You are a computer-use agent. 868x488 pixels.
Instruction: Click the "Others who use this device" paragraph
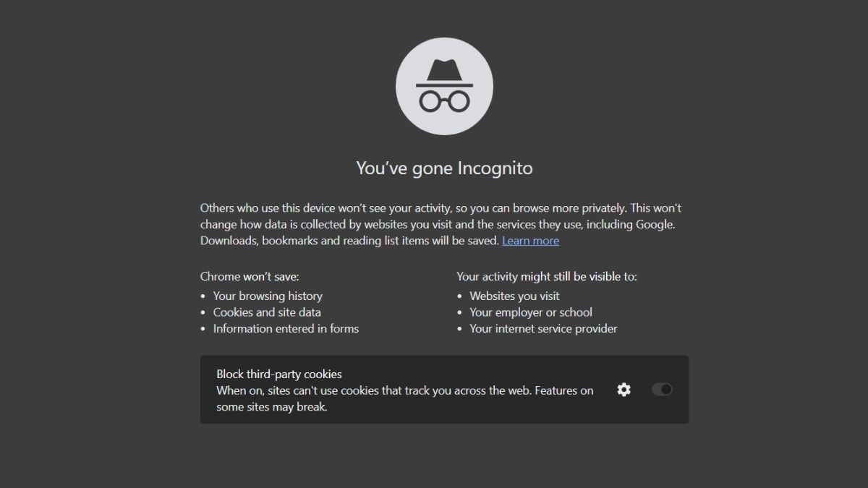point(441,224)
